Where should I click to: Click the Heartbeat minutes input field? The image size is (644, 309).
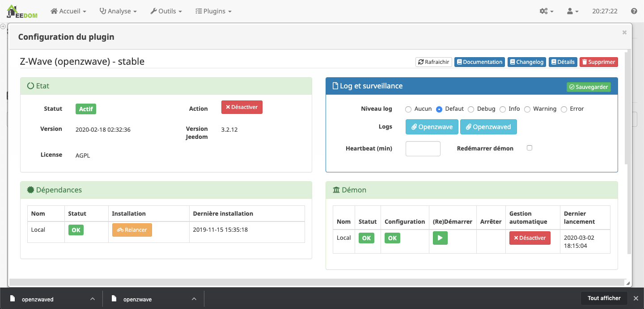[423, 149]
